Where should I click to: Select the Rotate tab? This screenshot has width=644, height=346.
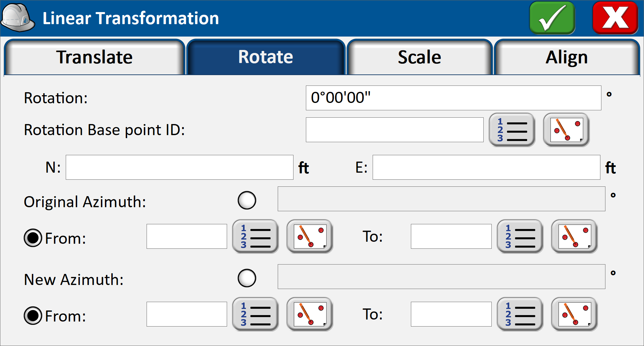tap(266, 57)
